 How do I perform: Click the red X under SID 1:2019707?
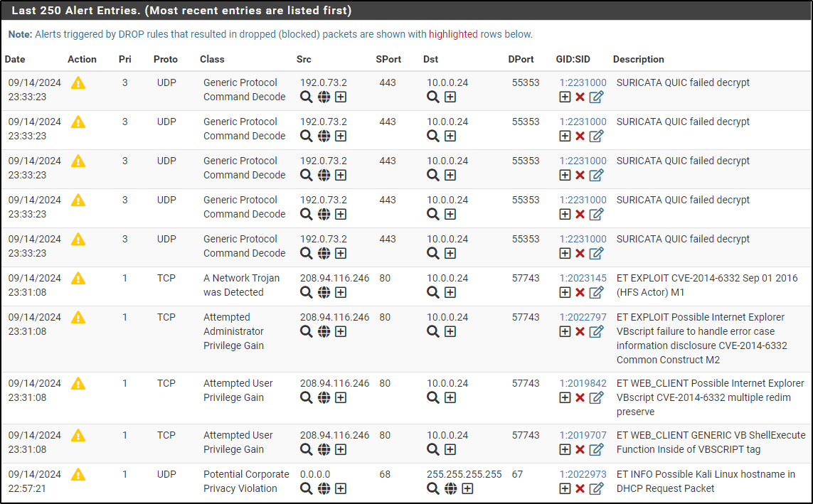[580, 449]
